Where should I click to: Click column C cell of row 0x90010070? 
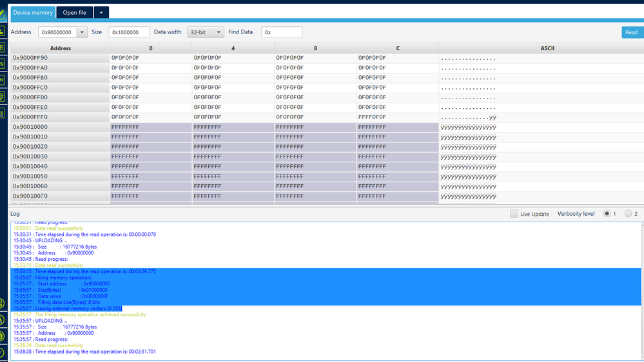[x=398, y=196]
